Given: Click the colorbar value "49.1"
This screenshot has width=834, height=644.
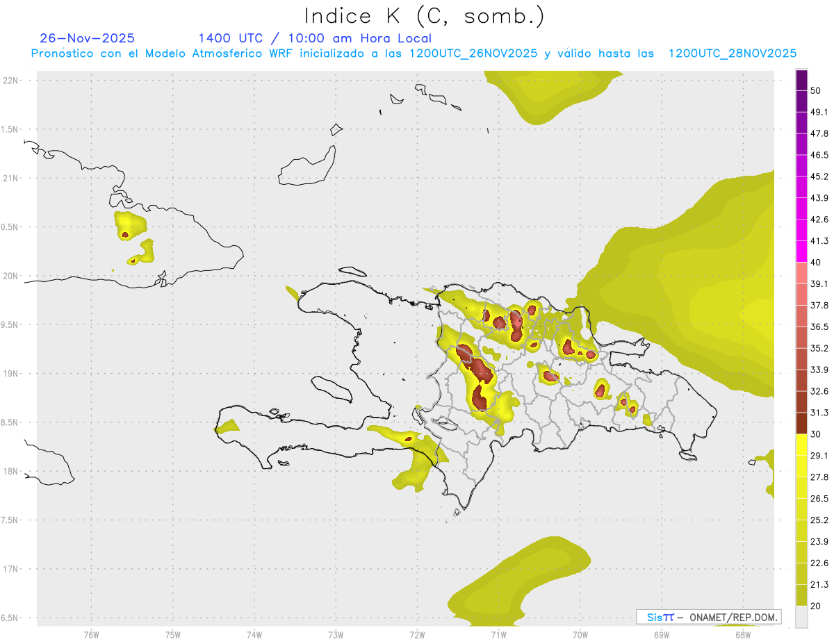Looking at the screenshot, I should click(819, 112).
